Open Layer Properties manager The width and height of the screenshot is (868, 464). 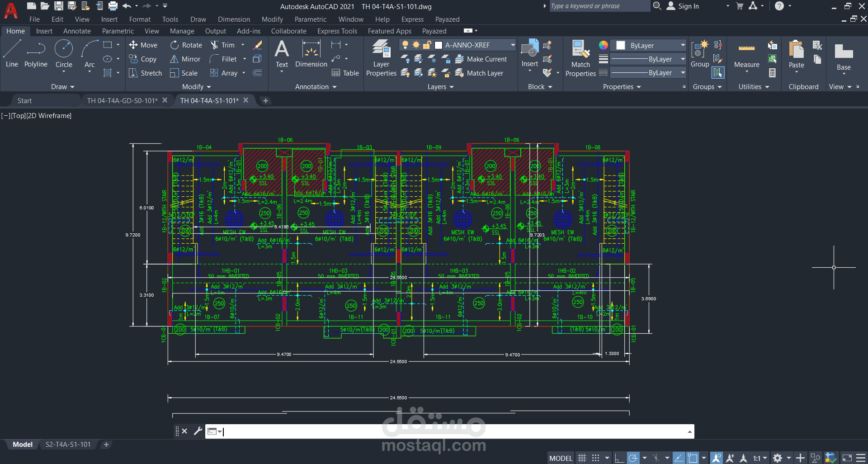tap(381, 58)
